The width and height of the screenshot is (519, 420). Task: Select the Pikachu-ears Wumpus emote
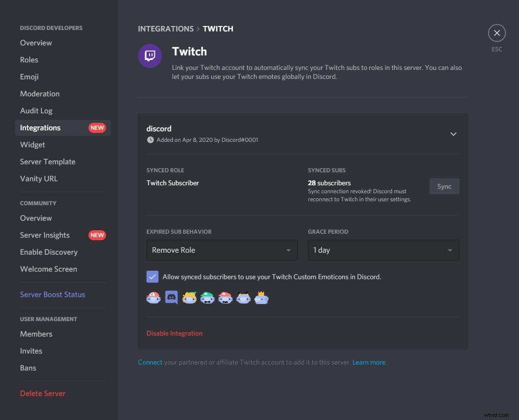point(243,297)
